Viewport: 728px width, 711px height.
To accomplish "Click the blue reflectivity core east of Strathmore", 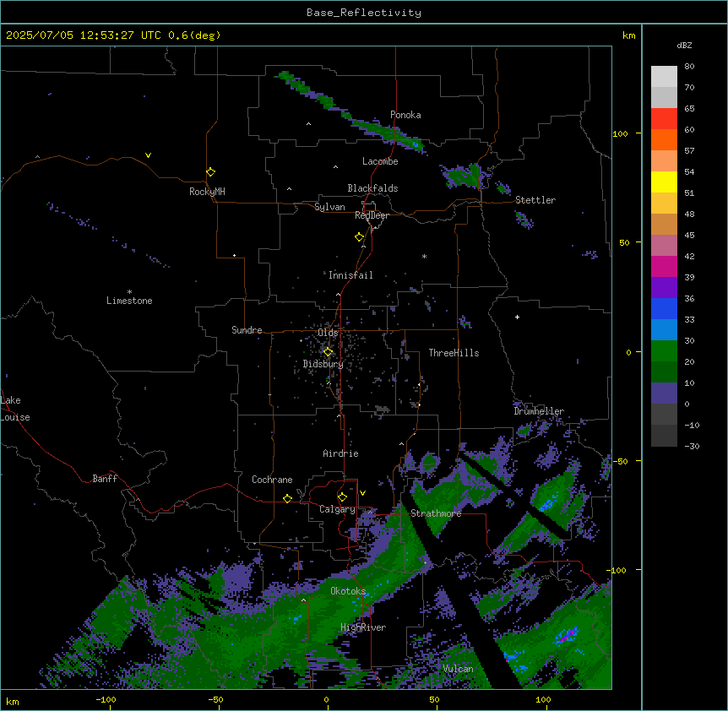I will point(548,504).
